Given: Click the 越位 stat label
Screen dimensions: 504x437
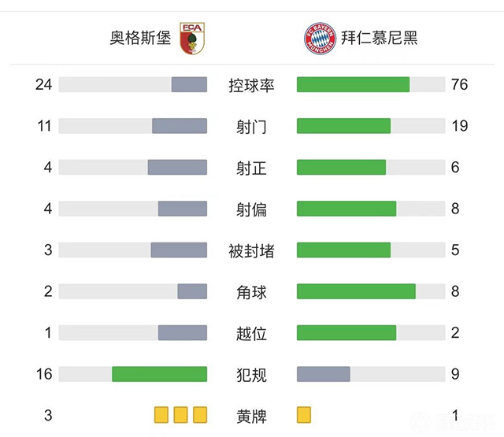Looking at the screenshot, I should click(251, 334).
